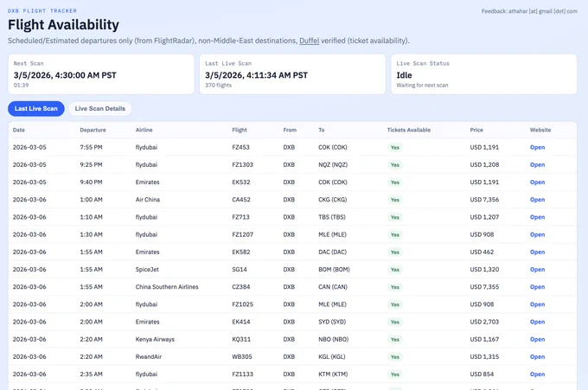
Task: Open website link for flight SG14
Action: point(537,269)
